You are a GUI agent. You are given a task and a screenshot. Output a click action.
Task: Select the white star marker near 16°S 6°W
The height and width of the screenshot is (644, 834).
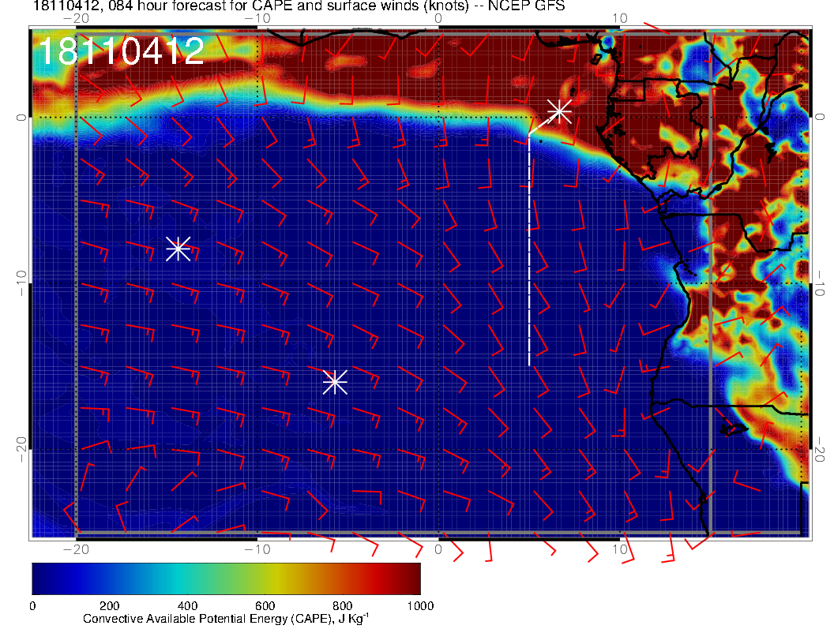coord(335,382)
